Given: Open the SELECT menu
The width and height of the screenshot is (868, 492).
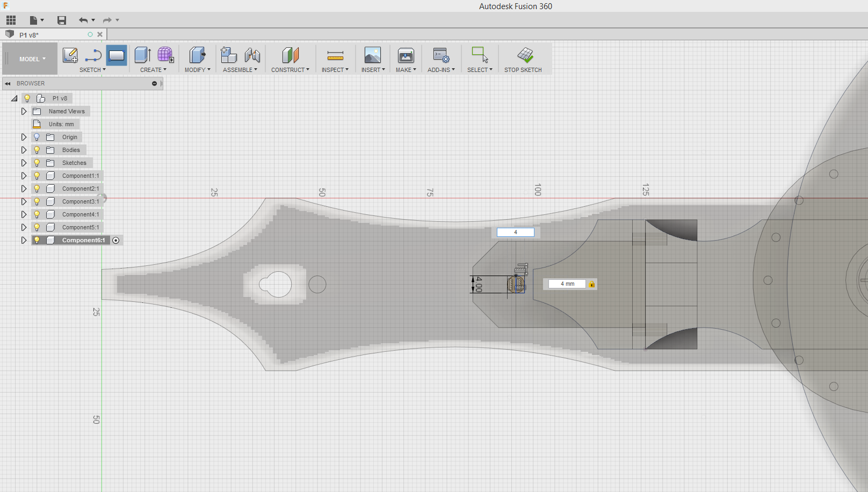Looking at the screenshot, I should [x=480, y=70].
